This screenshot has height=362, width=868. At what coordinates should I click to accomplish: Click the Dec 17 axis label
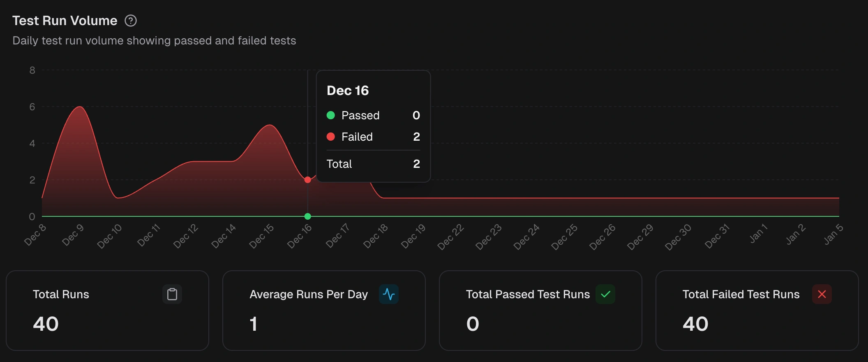click(x=337, y=236)
